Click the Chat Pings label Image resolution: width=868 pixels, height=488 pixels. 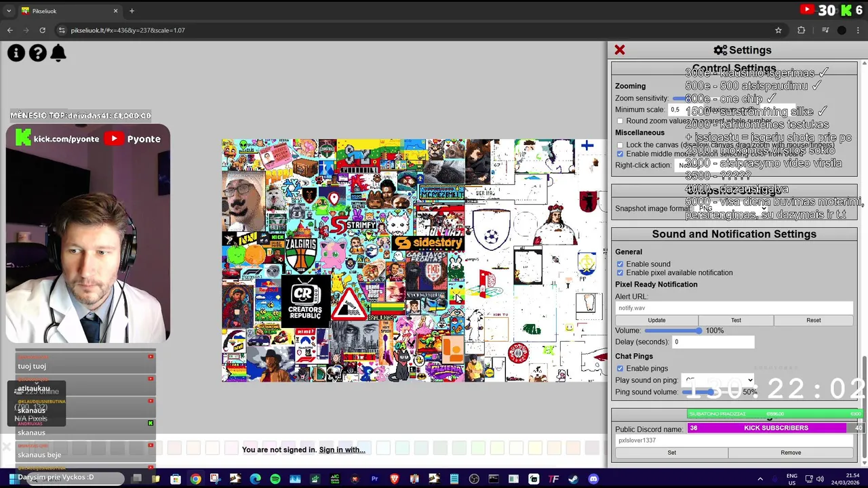click(634, 357)
